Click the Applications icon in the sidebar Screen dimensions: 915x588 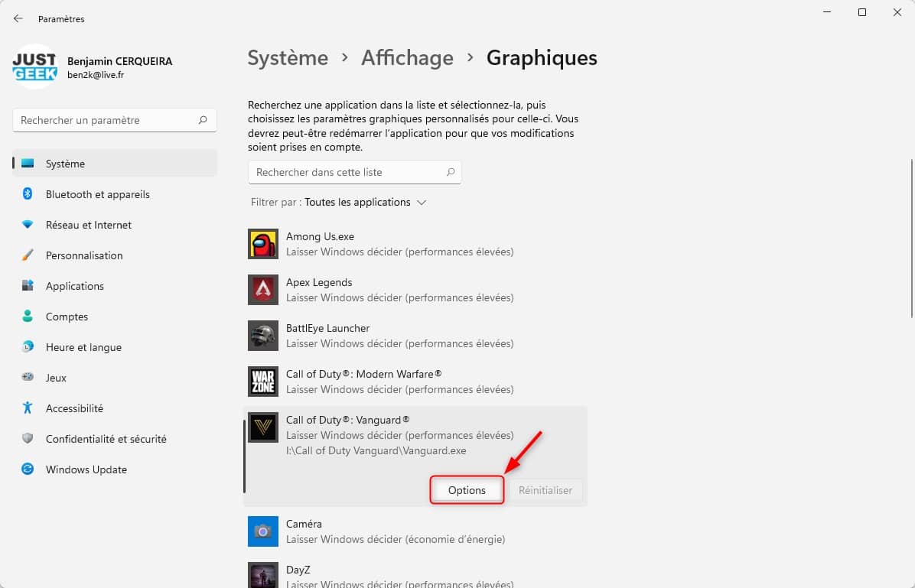(28, 285)
